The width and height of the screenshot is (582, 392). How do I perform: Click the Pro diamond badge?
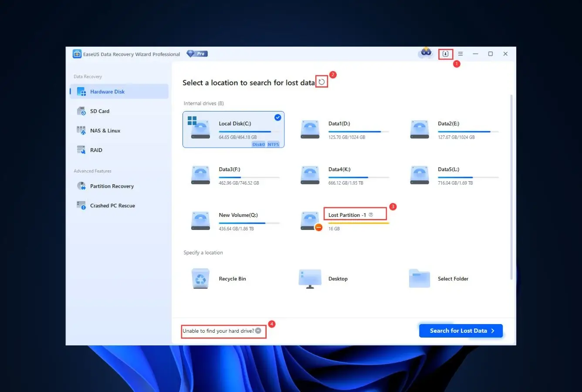pos(197,54)
